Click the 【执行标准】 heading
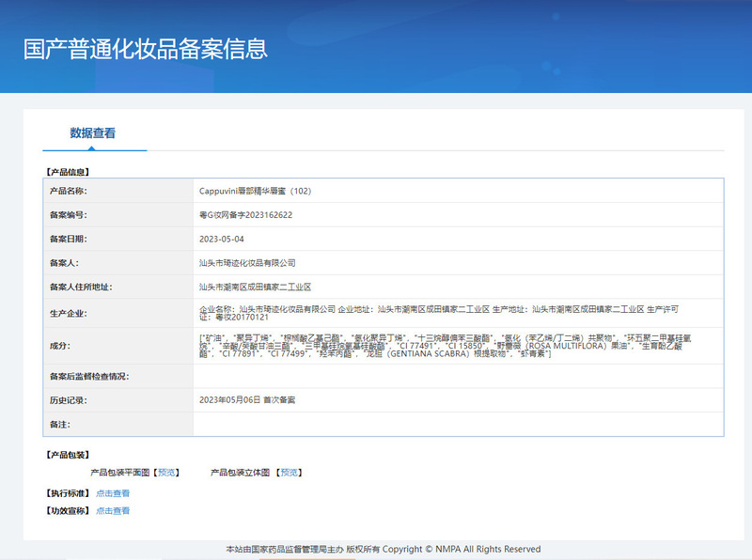This screenshot has width=752, height=560. [x=68, y=493]
